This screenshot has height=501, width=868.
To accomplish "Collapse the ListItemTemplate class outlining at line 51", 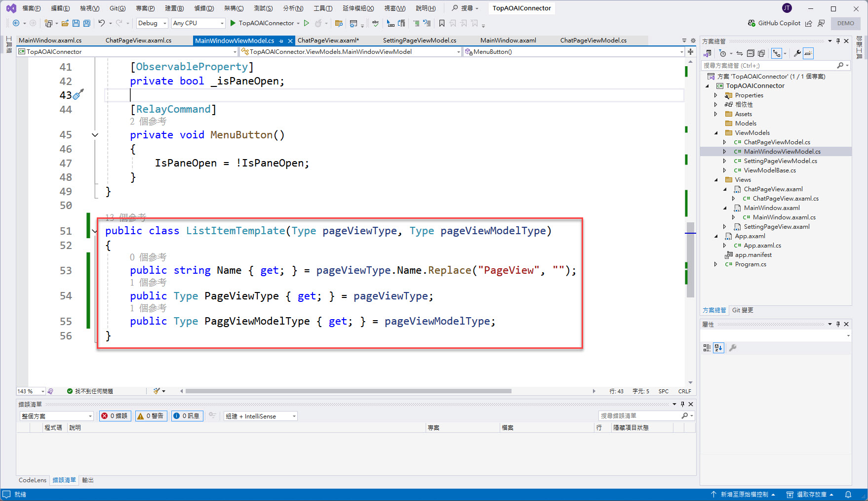I will (x=95, y=231).
